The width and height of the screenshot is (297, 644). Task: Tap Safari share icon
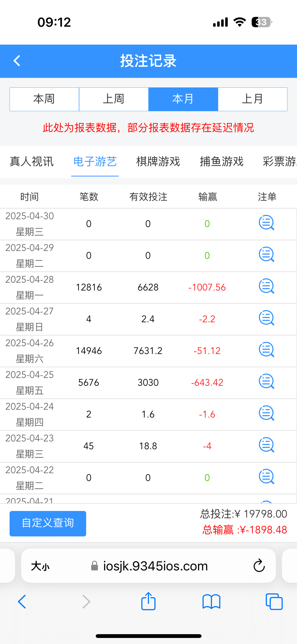click(x=148, y=601)
